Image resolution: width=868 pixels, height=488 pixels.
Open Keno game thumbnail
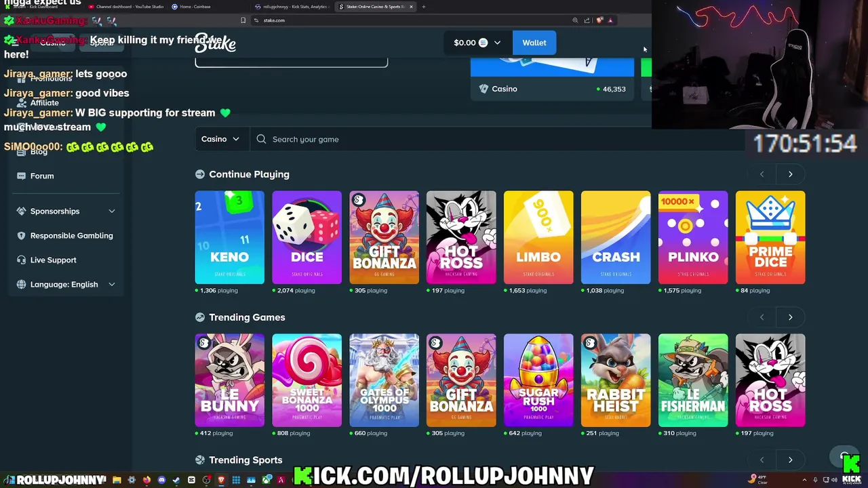230,237
